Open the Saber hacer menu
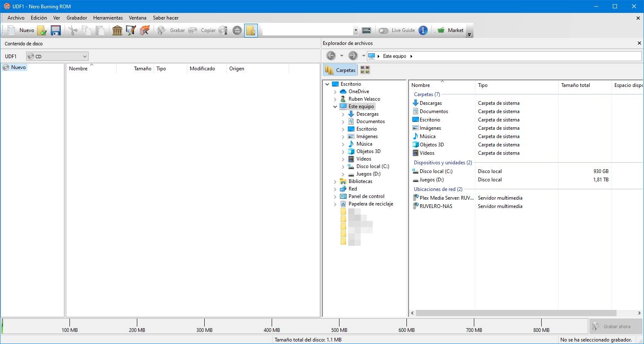Viewport: 644px width, 344px height. coord(166,18)
